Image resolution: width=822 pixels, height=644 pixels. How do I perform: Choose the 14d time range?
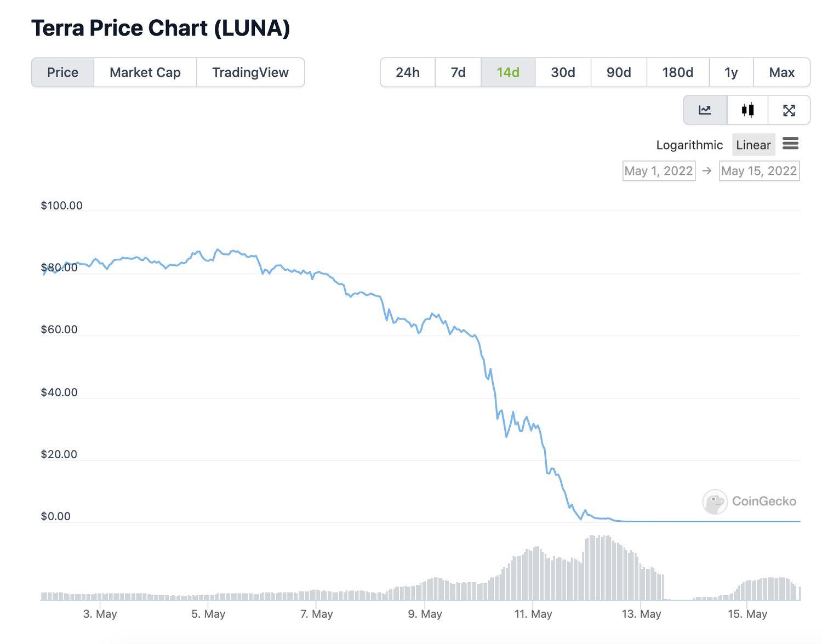[x=508, y=72]
